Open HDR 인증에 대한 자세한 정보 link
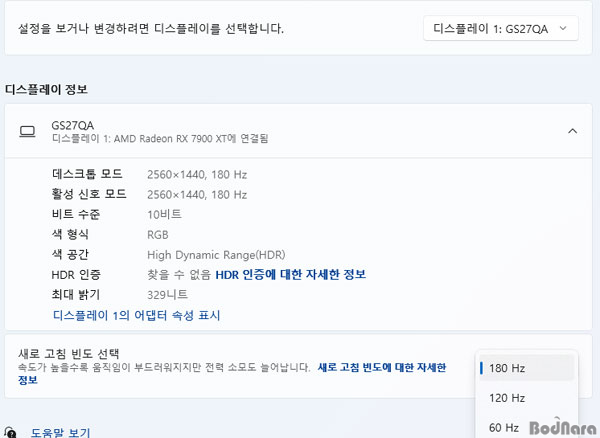The height and width of the screenshot is (438, 600). 290,274
